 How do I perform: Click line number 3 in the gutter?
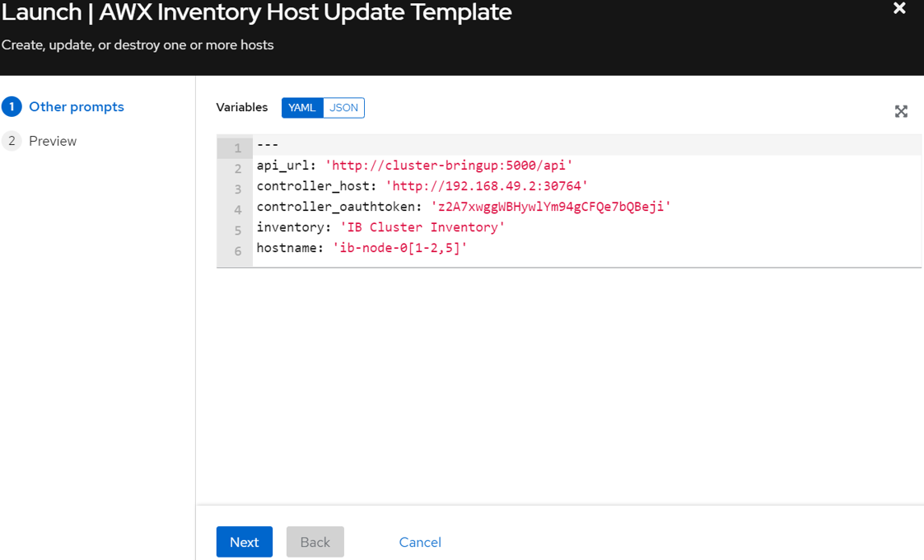238,189
